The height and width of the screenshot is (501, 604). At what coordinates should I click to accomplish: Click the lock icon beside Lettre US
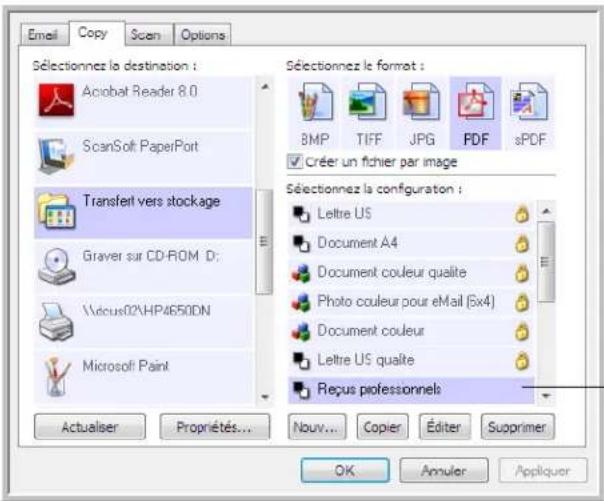click(x=522, y=214)
